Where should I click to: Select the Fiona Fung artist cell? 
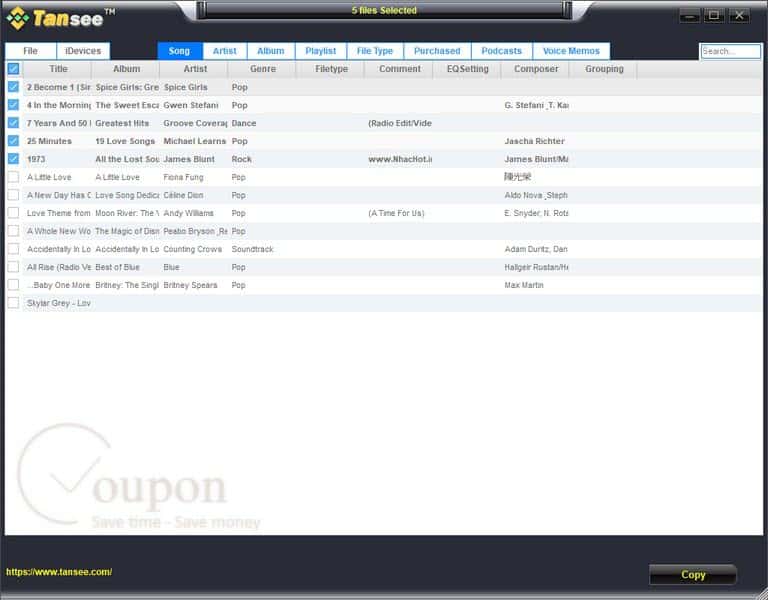(183, 177)
